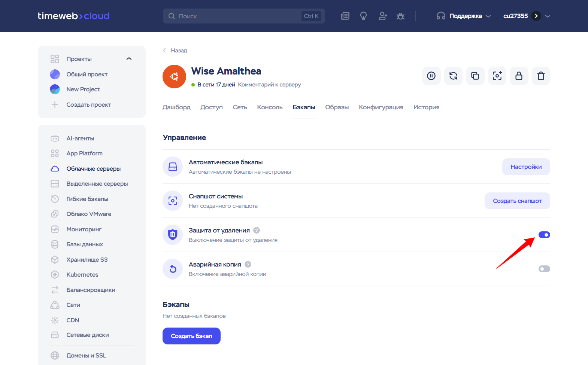Open Настройки for automatic backups
Screen dimensions: 588x365
[x=526, y=167]
